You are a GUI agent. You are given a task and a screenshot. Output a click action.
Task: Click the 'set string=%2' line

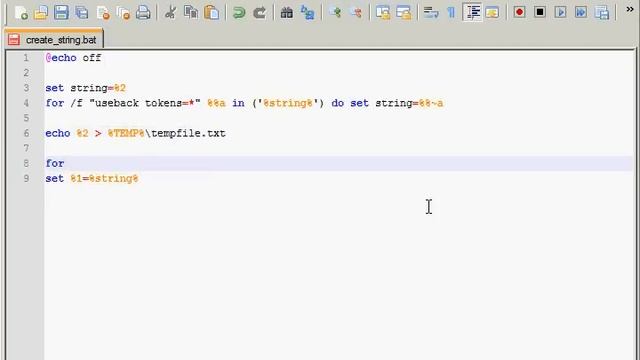click(x=85, y=88)
